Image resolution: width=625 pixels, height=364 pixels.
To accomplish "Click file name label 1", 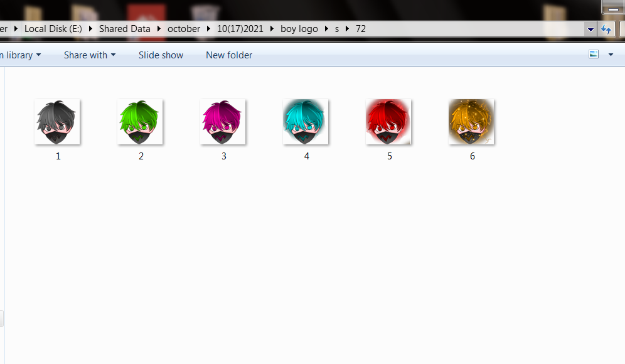I will pos(58,156).
